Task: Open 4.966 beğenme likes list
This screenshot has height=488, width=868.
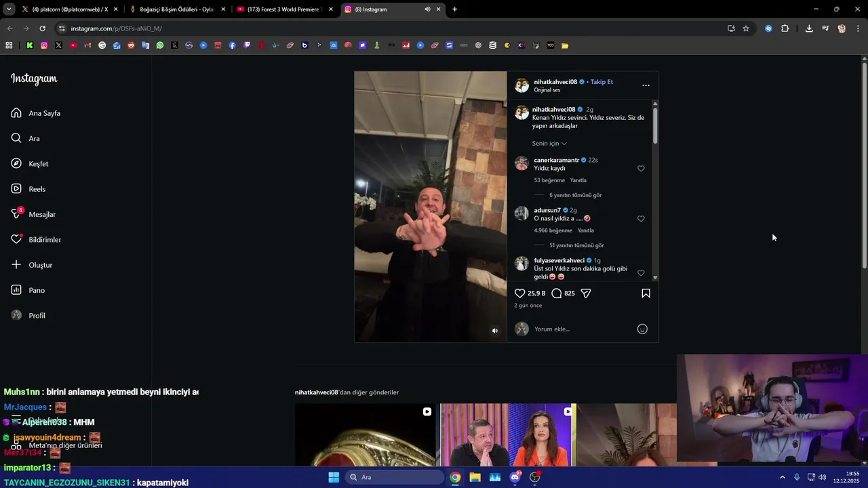Action: click(553, 230)
